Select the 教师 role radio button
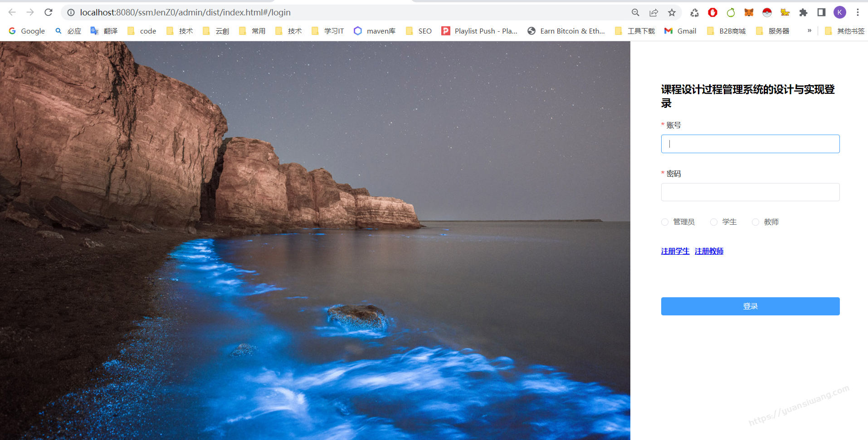 pyautogui.click(x=756, y=222)
